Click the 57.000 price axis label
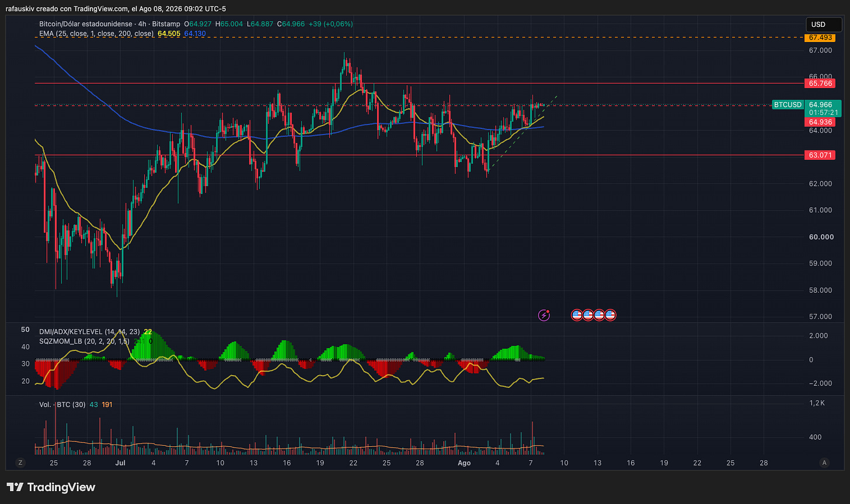850x504 pixels. [820, 317]
